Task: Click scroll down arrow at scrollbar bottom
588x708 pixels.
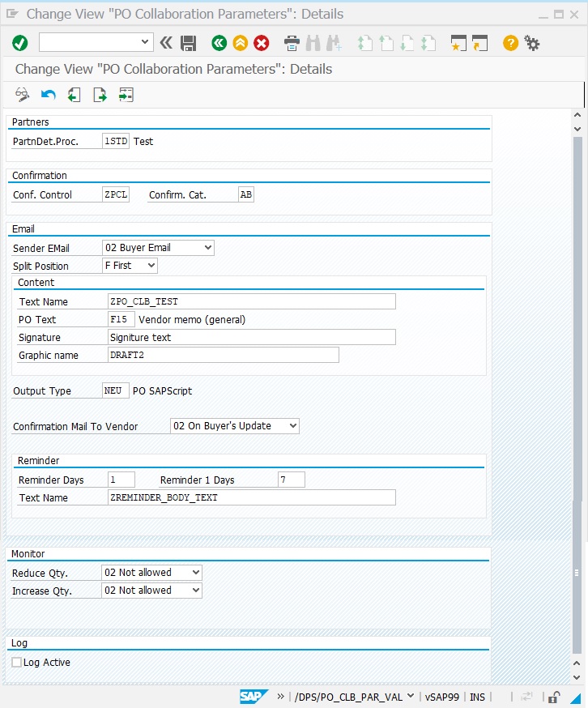Action: 577,677
